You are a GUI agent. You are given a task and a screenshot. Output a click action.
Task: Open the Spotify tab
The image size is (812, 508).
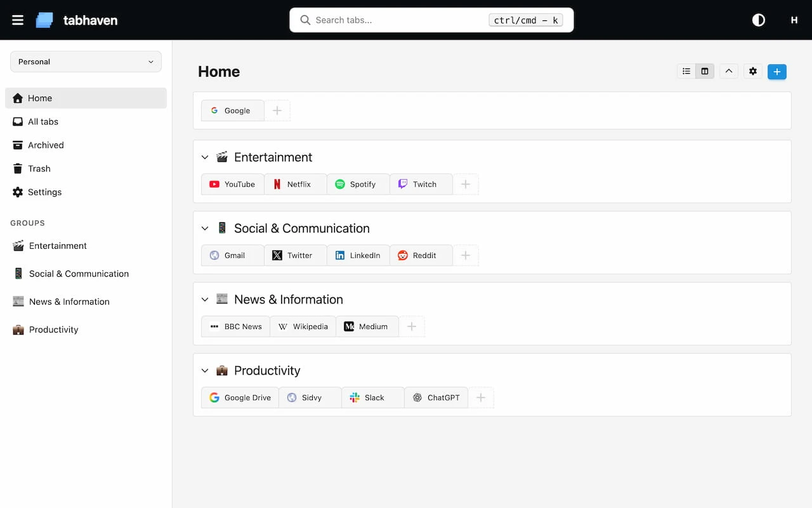(358, 184)
